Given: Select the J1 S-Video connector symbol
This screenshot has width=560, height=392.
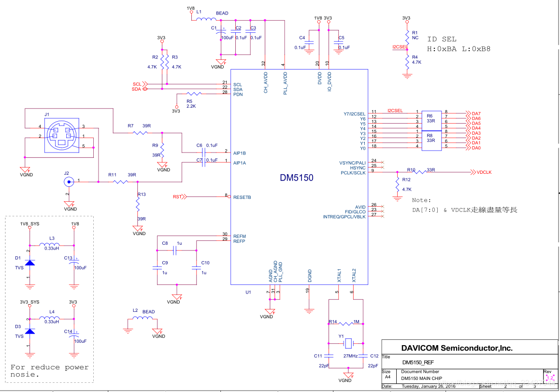Looking at the screenshot, I should [x=62, y=136].
